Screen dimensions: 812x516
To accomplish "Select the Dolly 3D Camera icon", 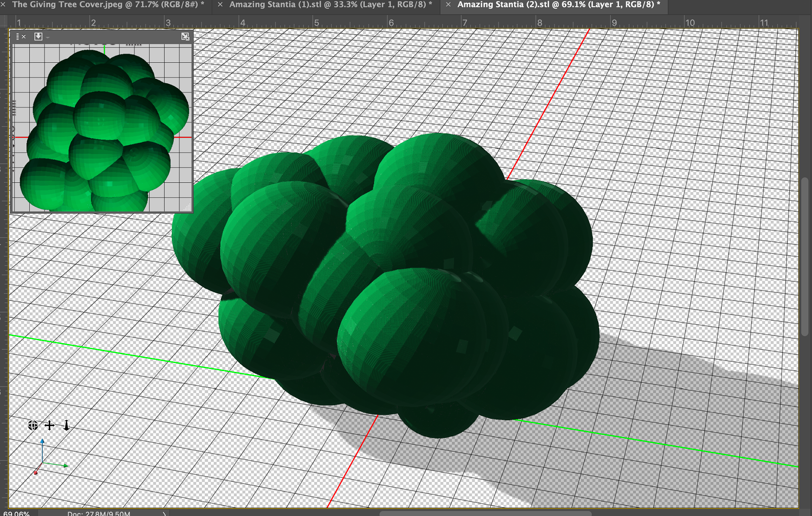I will tap(66, 425).
